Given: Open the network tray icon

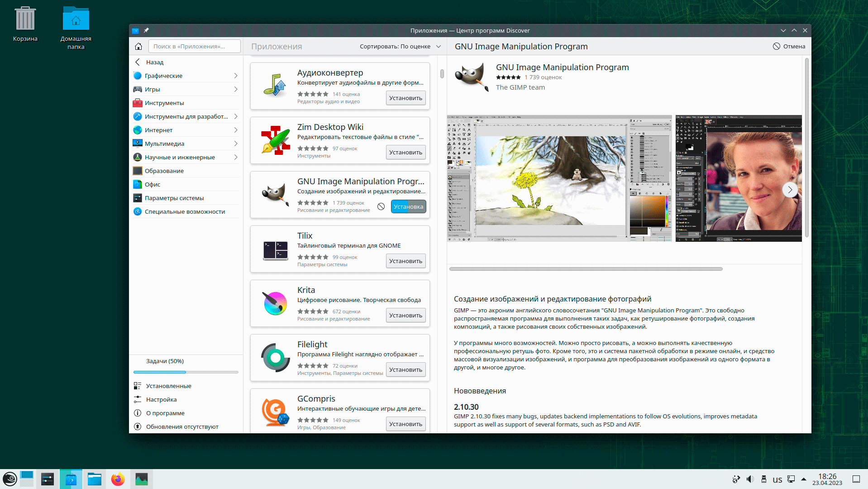Looking at the screenshot, I should point(791,479).
